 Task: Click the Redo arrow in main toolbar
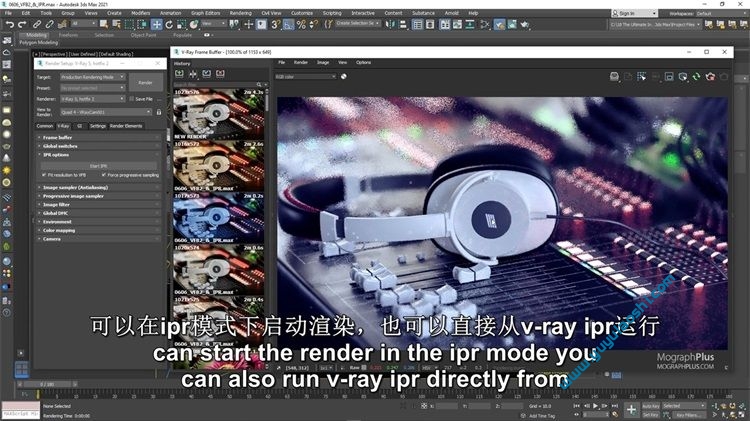point(22,24)
